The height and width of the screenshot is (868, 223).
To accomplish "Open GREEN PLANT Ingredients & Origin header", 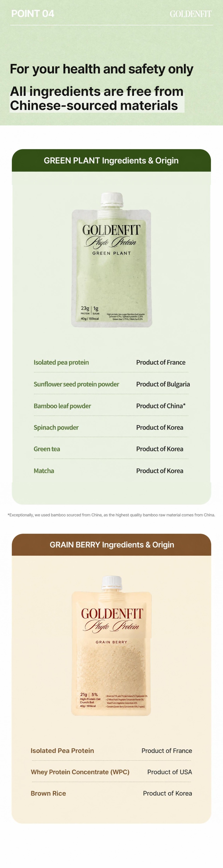I will 111,160.
